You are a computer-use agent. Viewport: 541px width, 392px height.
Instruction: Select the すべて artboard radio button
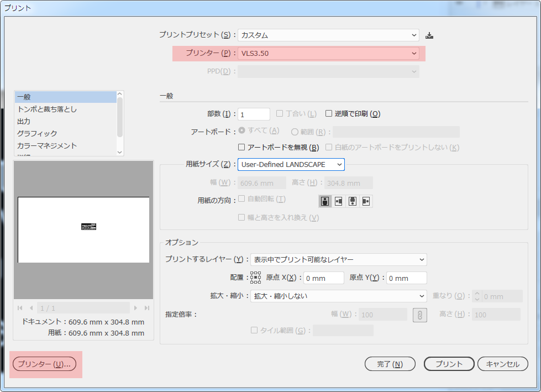(241, 131)
